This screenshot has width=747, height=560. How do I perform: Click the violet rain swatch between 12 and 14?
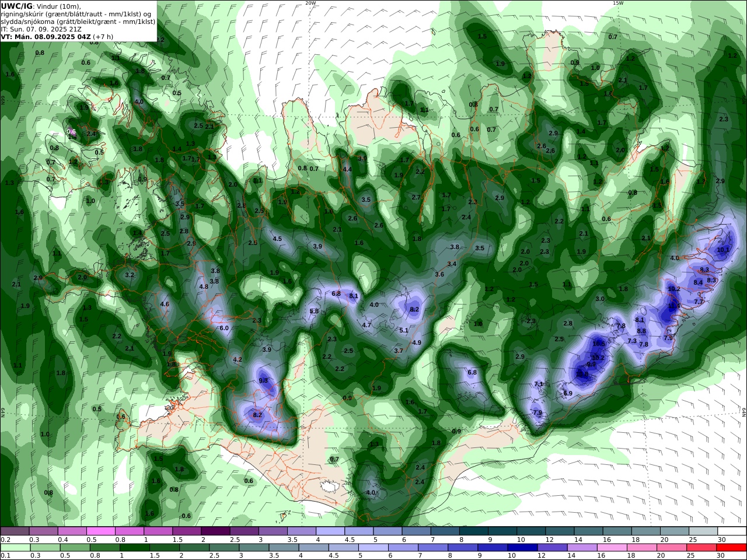pos(552,548)
